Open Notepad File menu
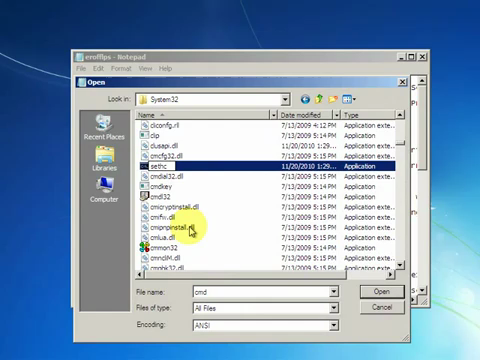The width and height of the screenshot is (480, 360). tap(81, 69)
